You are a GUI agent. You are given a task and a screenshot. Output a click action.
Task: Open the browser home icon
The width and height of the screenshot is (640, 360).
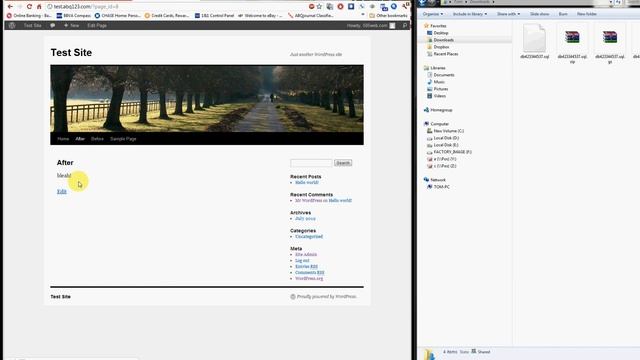(39, 7)
